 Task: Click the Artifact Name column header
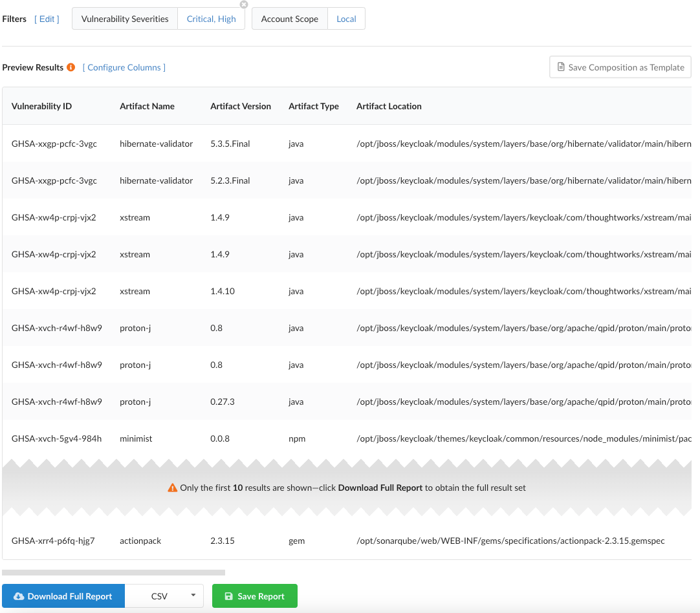pos(147,106)
